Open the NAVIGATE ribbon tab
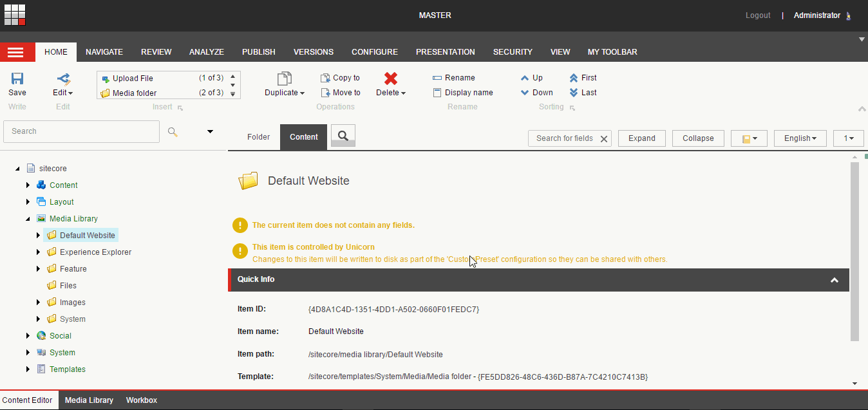 click(x=104, y=52)
